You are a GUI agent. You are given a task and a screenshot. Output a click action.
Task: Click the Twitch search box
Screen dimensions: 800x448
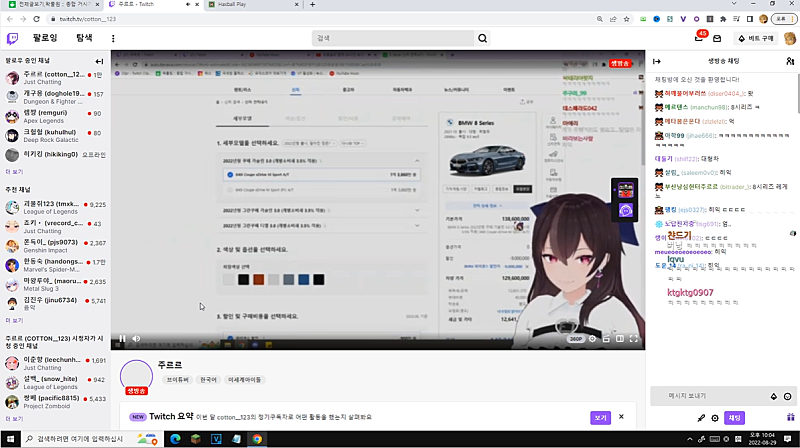point(393,38)
